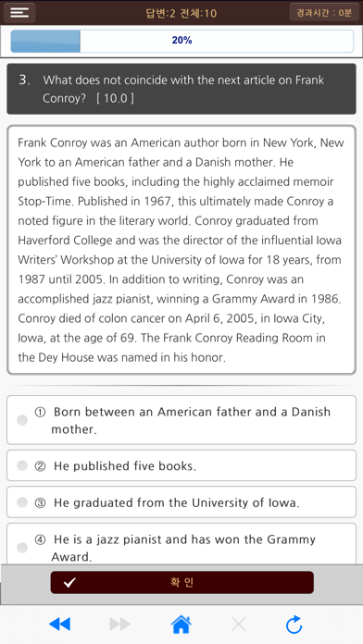Screen dimensions: 363x644
Task: Tap the grayed-out forward arrows icon
Action: (x=120, y=624)
